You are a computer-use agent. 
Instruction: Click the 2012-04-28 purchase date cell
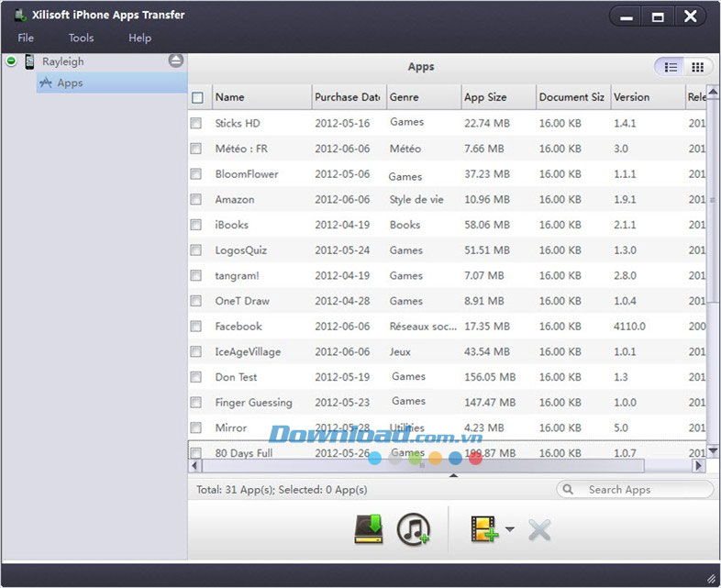coord(342,301)
